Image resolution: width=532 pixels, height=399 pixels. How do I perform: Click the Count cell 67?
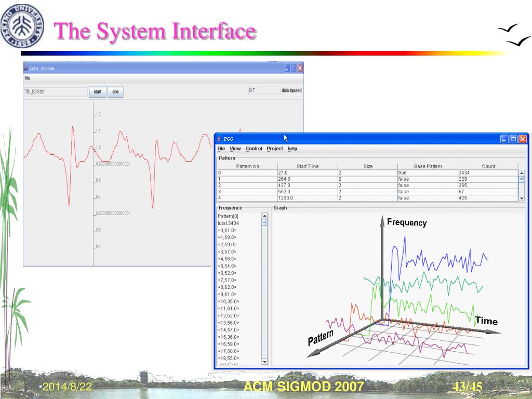pyautogui.click(x=488, y=192)
